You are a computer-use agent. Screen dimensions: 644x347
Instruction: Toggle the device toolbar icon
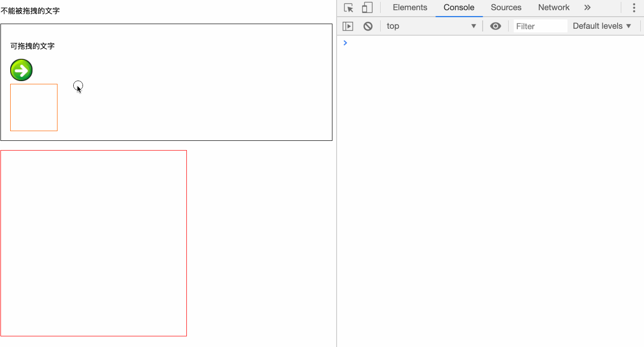367,8
